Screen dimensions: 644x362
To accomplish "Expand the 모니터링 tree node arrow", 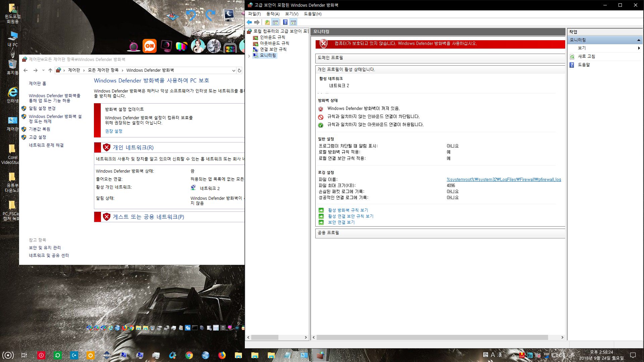I will (x=249, y=56).
